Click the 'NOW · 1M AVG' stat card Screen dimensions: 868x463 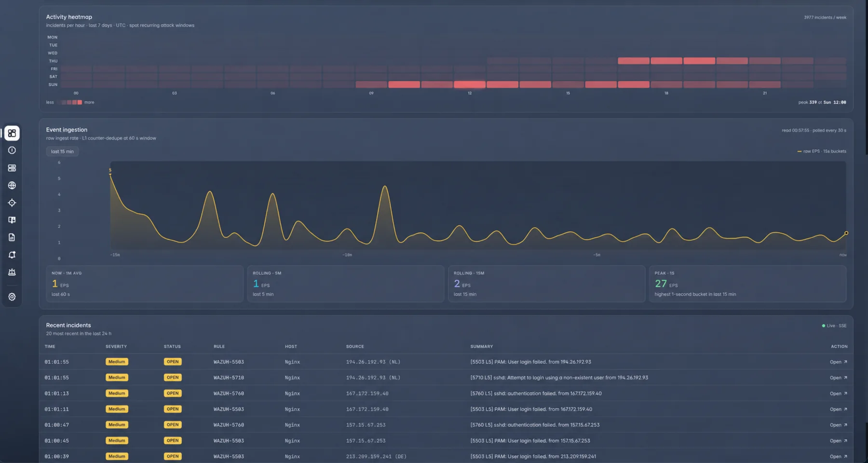145,284
